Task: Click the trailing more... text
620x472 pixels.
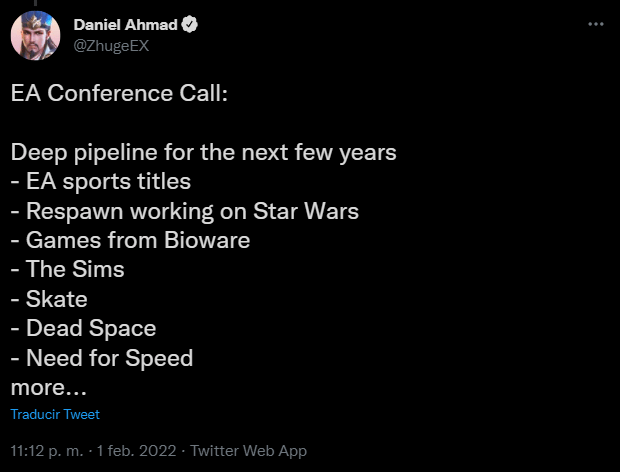Action: click(49, 388)
